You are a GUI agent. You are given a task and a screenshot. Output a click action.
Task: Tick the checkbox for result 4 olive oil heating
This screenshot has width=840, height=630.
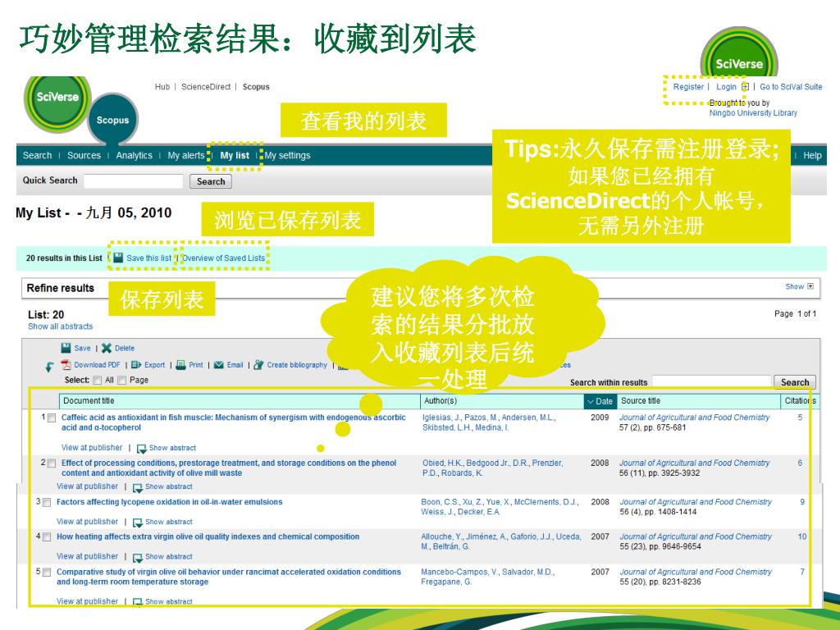(x=47, y=536)
